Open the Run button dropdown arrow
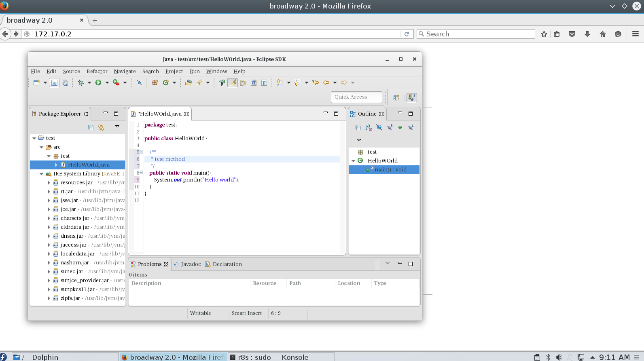 coord(107,82)
